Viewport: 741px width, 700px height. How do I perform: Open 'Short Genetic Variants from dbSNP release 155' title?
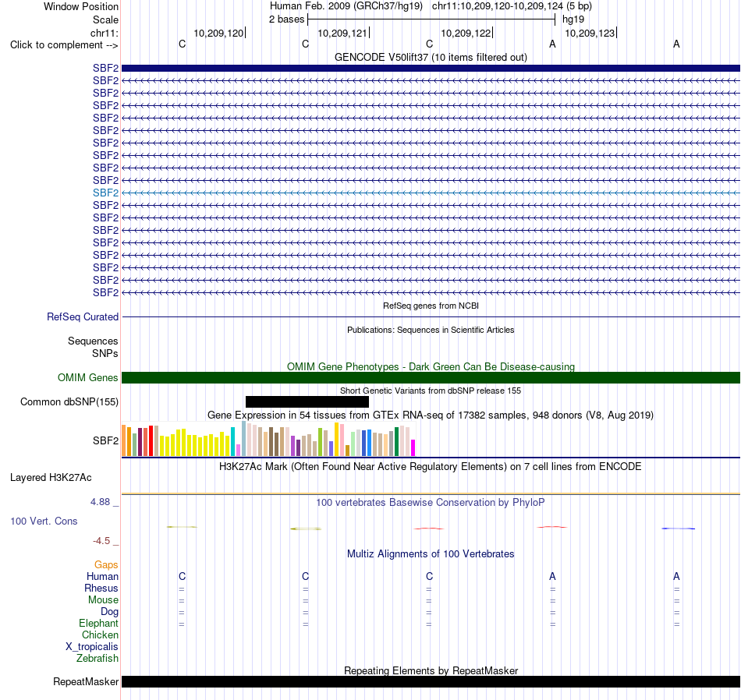(431, 391)
